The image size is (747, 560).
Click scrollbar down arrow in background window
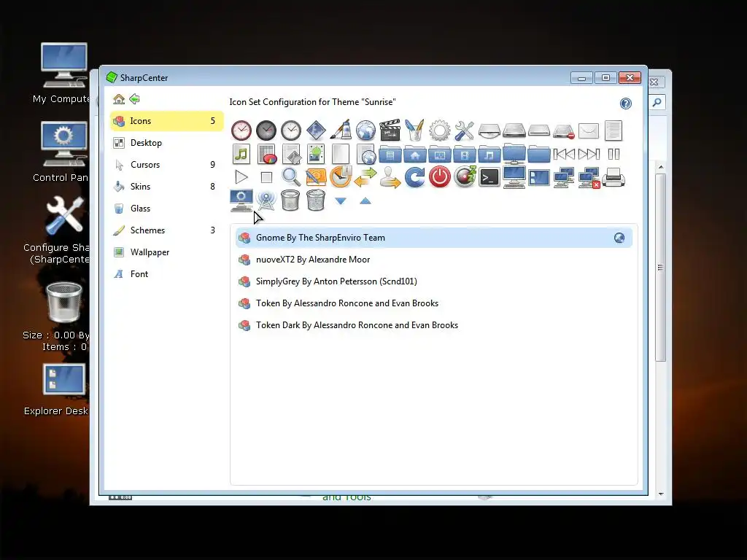click(x=661, y=494)
